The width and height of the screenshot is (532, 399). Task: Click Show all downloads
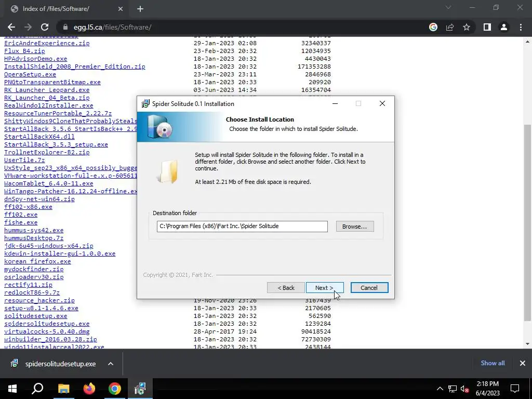493,363
